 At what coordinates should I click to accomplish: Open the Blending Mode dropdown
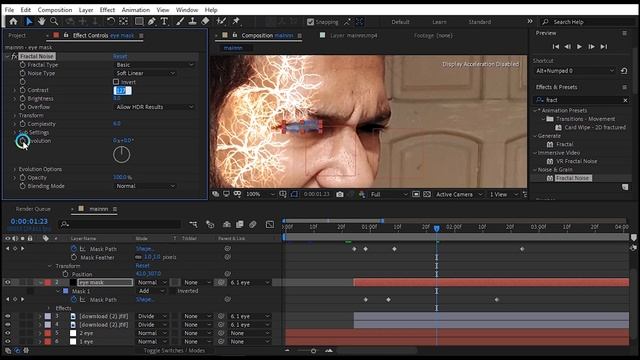pyautogui.click(x=145, y=186)
